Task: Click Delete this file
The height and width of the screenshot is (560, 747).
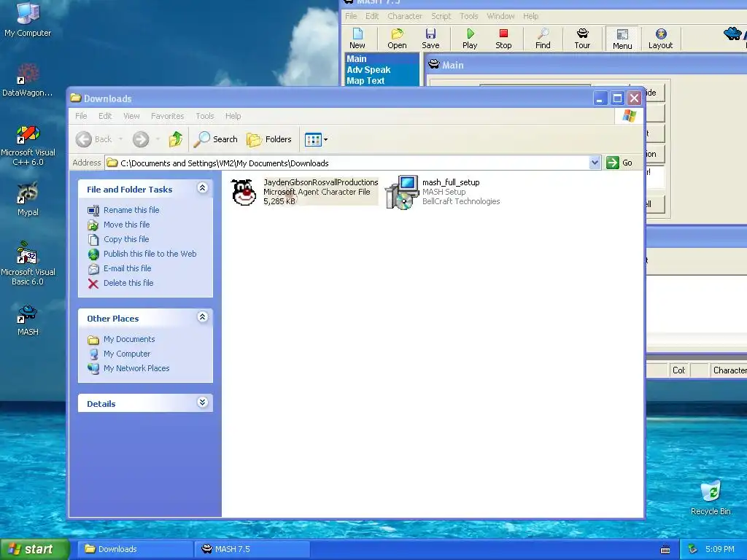Action: [x=128, y=283]
